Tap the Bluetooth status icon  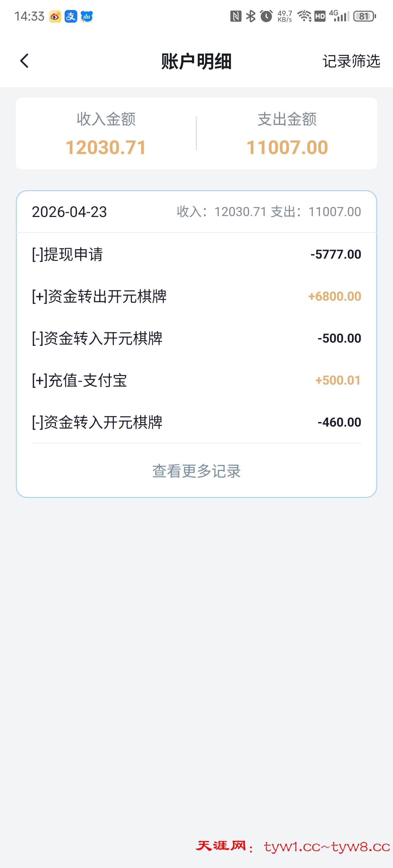251,16
